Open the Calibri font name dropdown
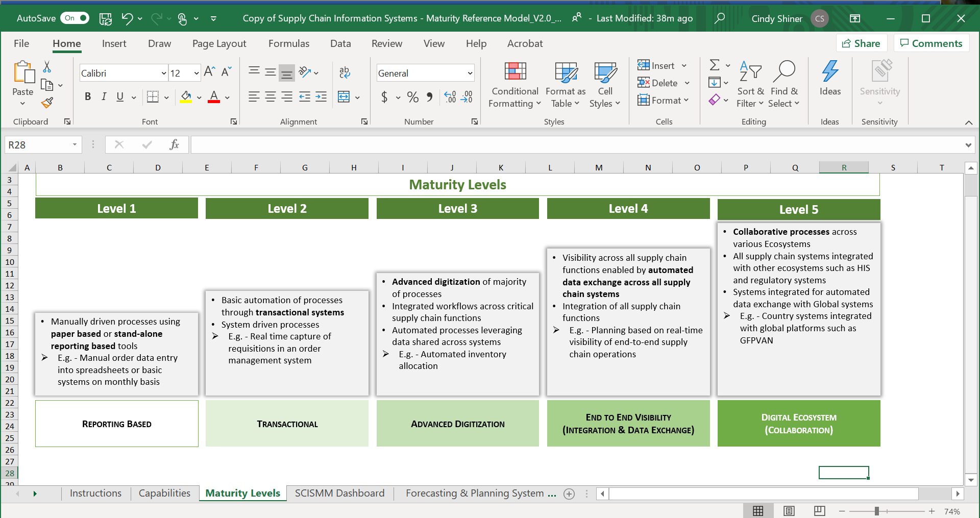 click(164, 73)
